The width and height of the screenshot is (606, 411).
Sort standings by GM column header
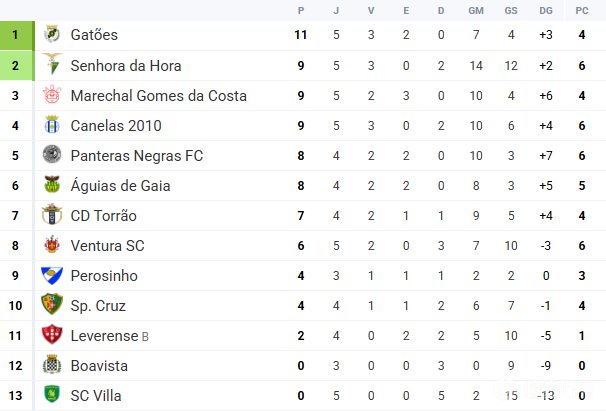tap(476, 10)
